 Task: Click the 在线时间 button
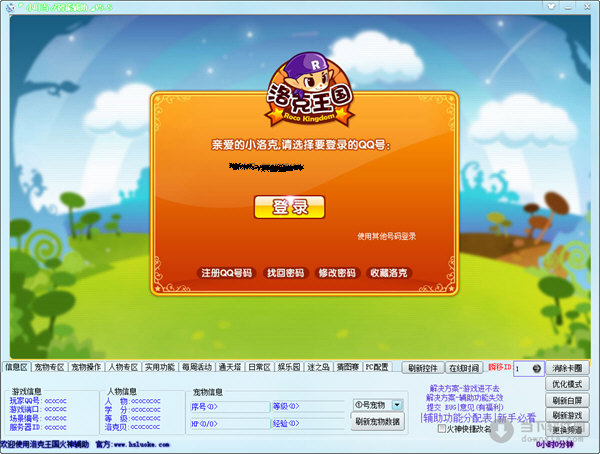pos(464,368)
